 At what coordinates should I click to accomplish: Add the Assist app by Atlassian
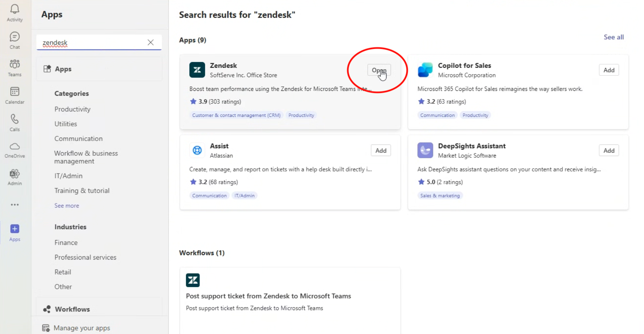381,151
